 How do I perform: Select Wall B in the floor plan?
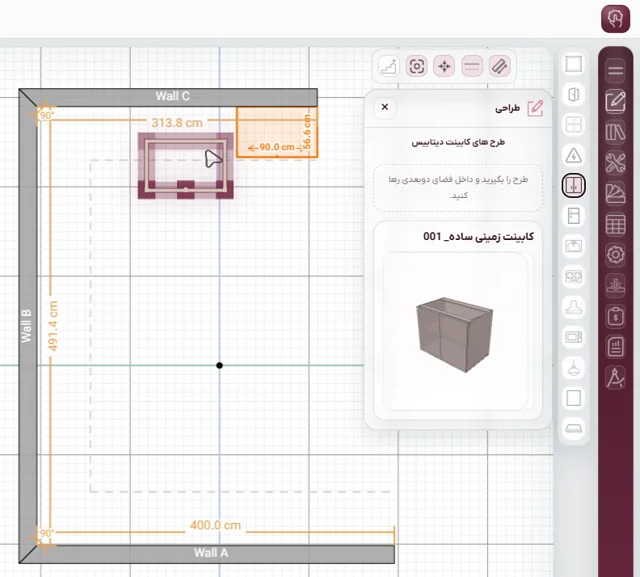click(x=26, y=326)
